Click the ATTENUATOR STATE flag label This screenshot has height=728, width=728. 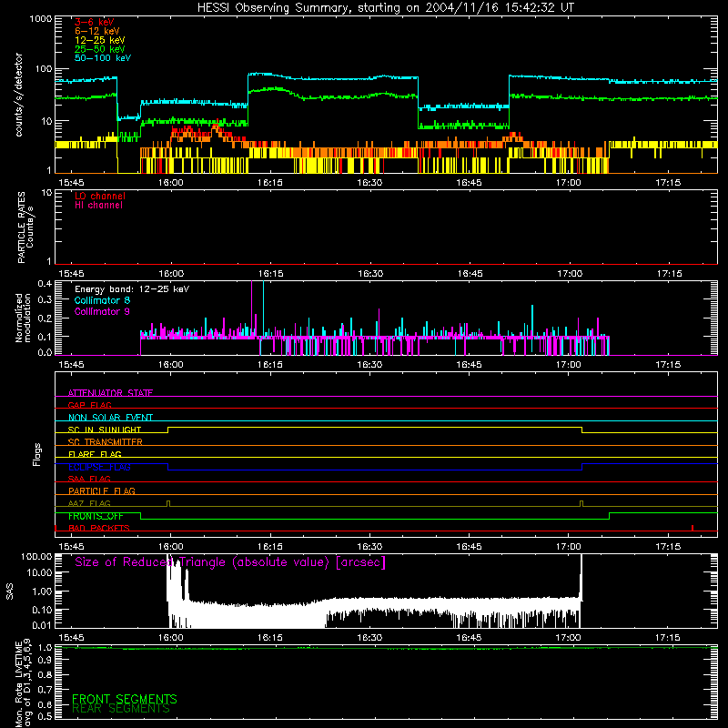(110, 393)
